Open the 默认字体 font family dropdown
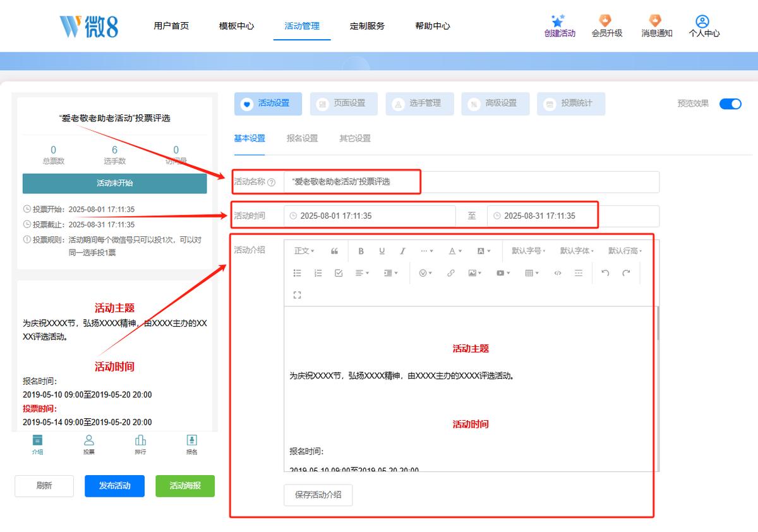The height and width of the screenshot is (532, 758). click(577, 251)
